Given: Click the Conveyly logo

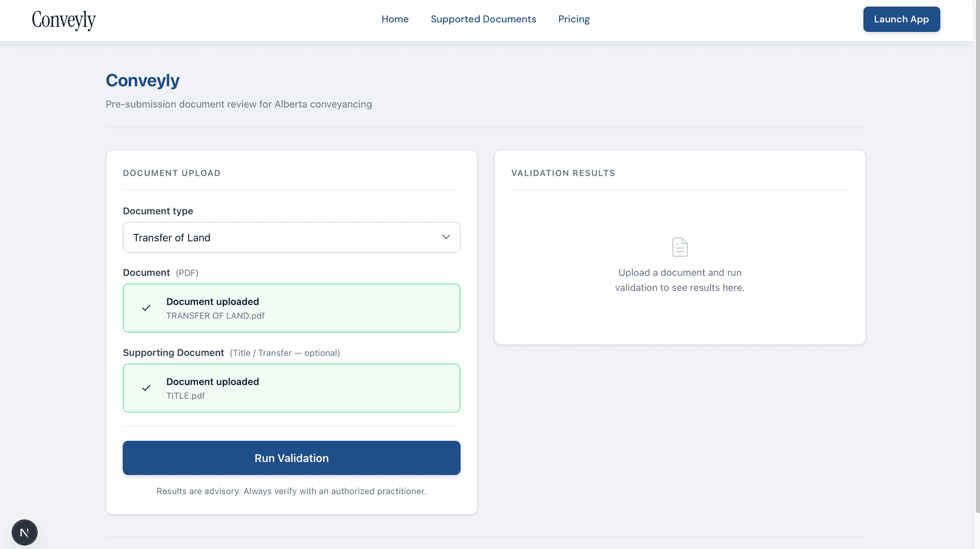Looking at the screenshot, I should (x=64, y=20).
